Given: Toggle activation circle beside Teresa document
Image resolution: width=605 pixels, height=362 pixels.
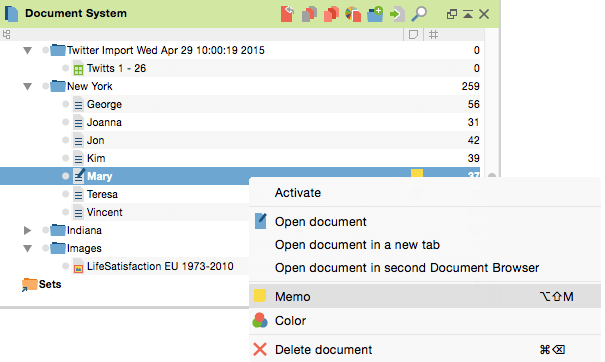Looking at the screenshot, I should [x=66, y=194].
